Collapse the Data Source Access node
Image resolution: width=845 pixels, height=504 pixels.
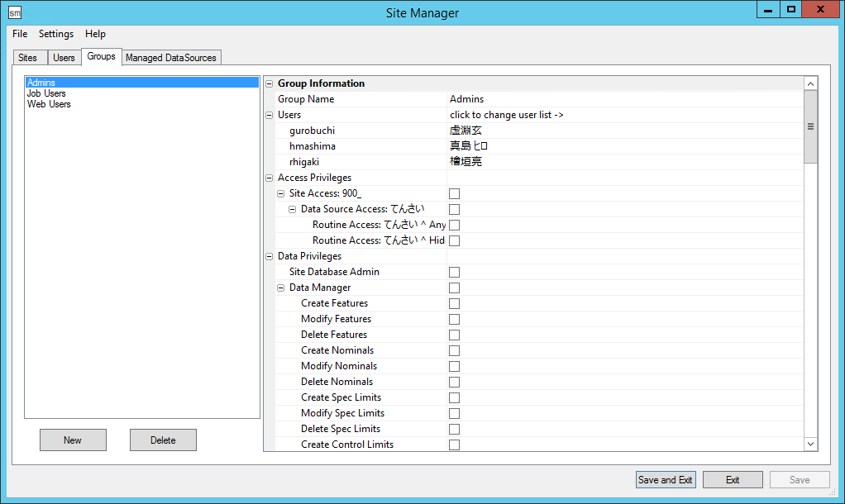pos(293,209)
